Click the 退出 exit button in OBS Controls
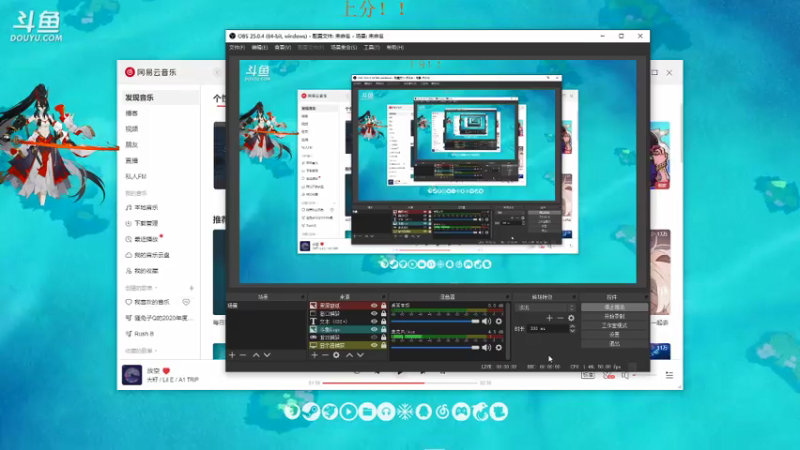 [614, 344]
